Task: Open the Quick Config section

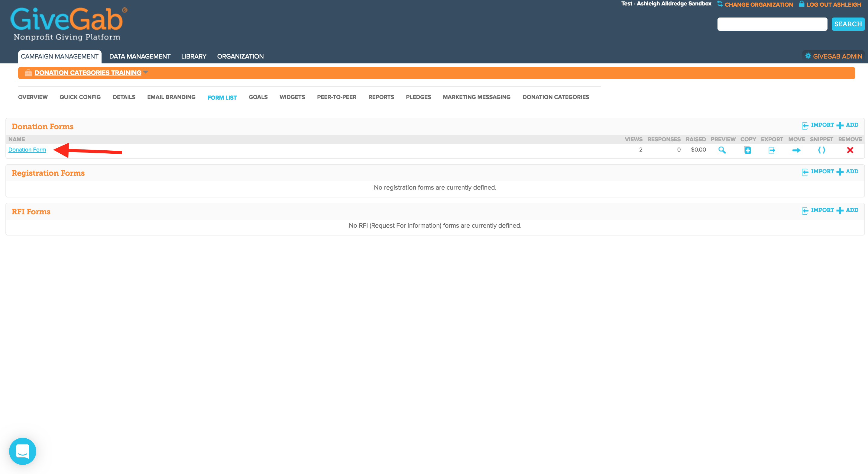Action: (80, 97)
